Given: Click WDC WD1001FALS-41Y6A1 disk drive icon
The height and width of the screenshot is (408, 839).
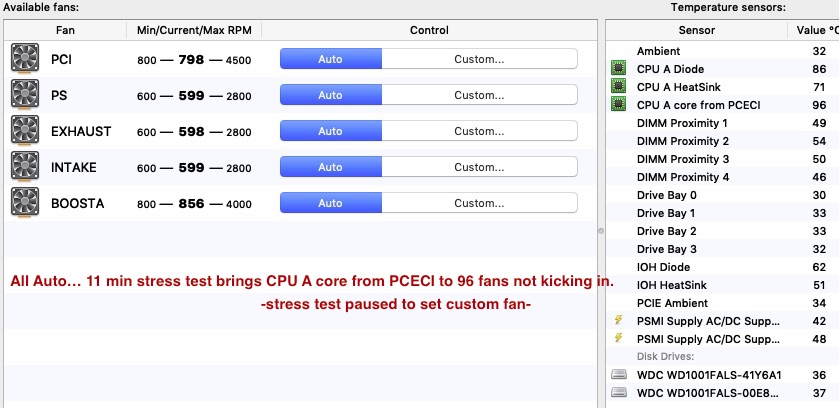Looking at the screenshot, I should (x=619, y=374).
